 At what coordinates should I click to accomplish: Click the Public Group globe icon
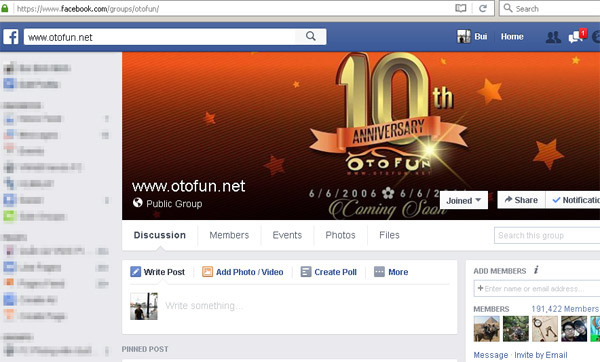click(138, 202)
